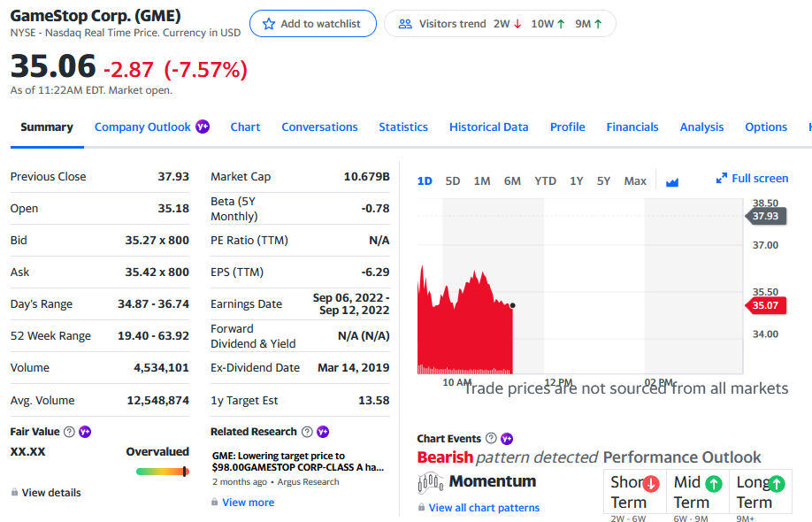This screenshot has width=812, height=522.
Task: Click the green up arrow on Mid Term
Action: click(714, 484)
